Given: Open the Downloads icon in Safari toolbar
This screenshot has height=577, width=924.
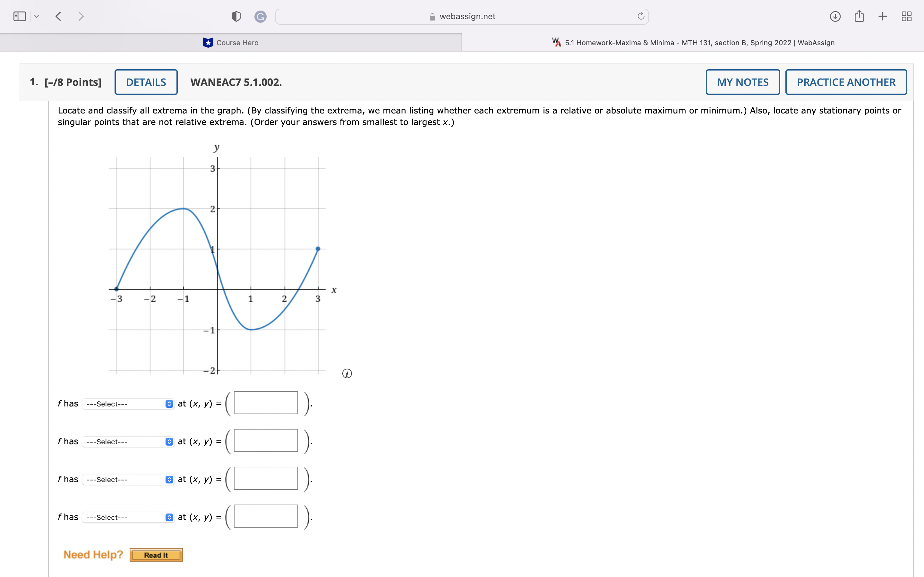Looking at the screenshot, I should (835, 16).
